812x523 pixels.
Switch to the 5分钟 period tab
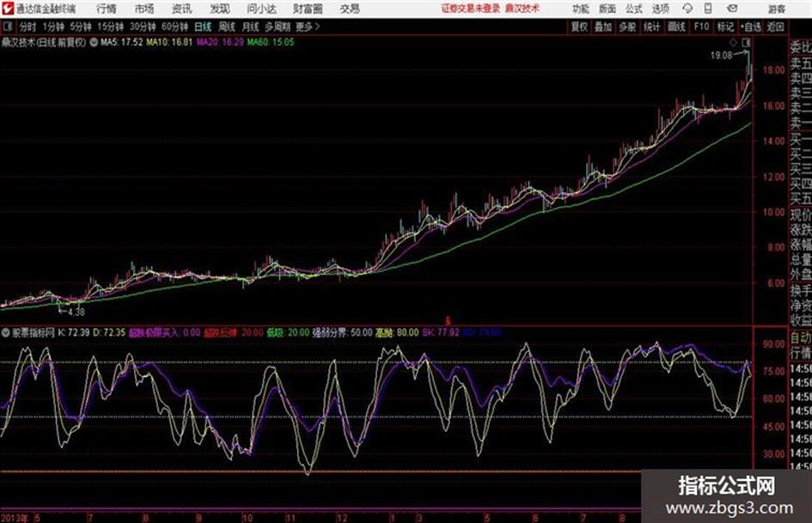coord(80,27)
